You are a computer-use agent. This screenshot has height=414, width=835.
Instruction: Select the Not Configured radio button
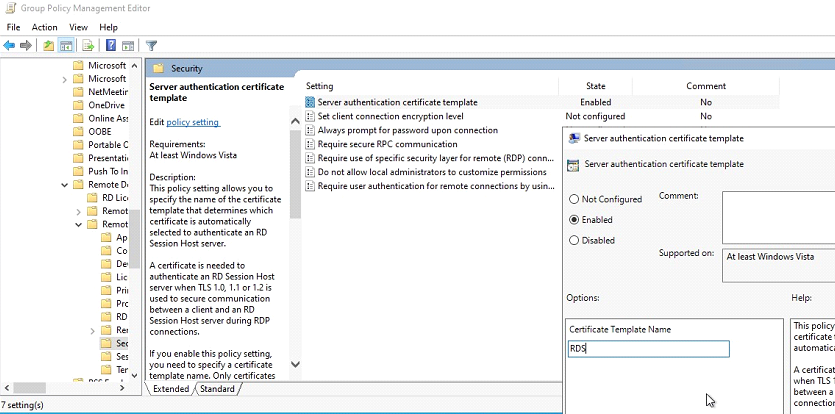point(574,199)
